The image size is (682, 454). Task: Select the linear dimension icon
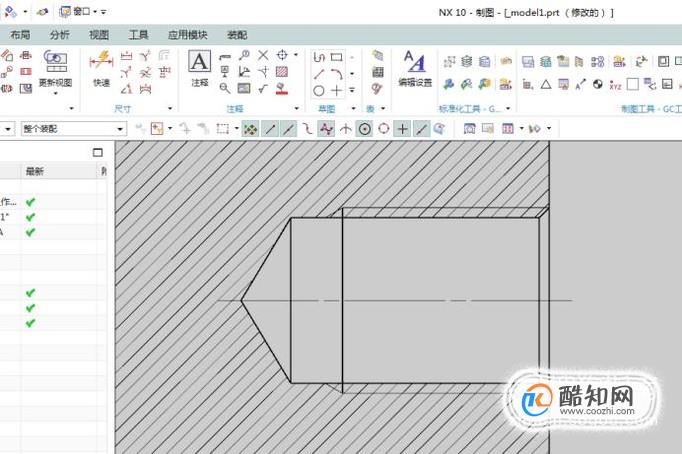pos(126,56)
